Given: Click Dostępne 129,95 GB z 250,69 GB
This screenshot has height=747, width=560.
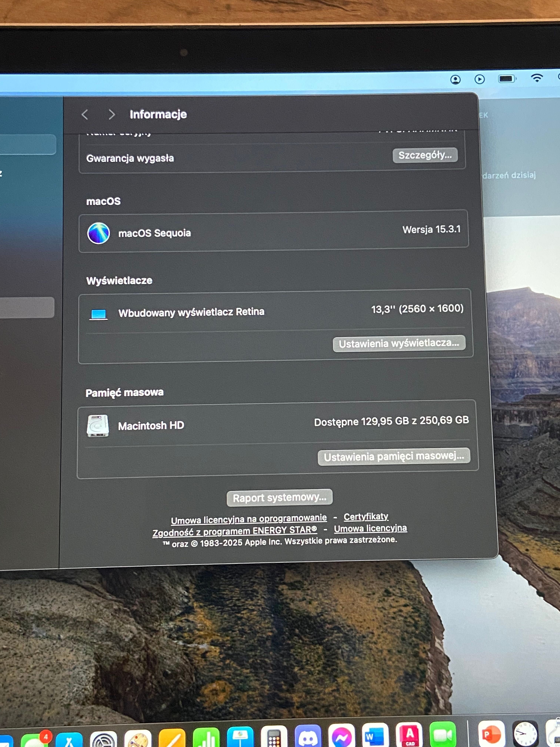Looking at the screenshot, I should pyautogui.click(x=391, y=421).
